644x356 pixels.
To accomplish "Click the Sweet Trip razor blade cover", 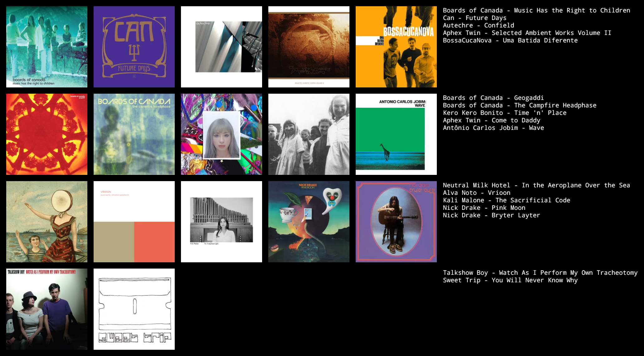I will [134, 309].
